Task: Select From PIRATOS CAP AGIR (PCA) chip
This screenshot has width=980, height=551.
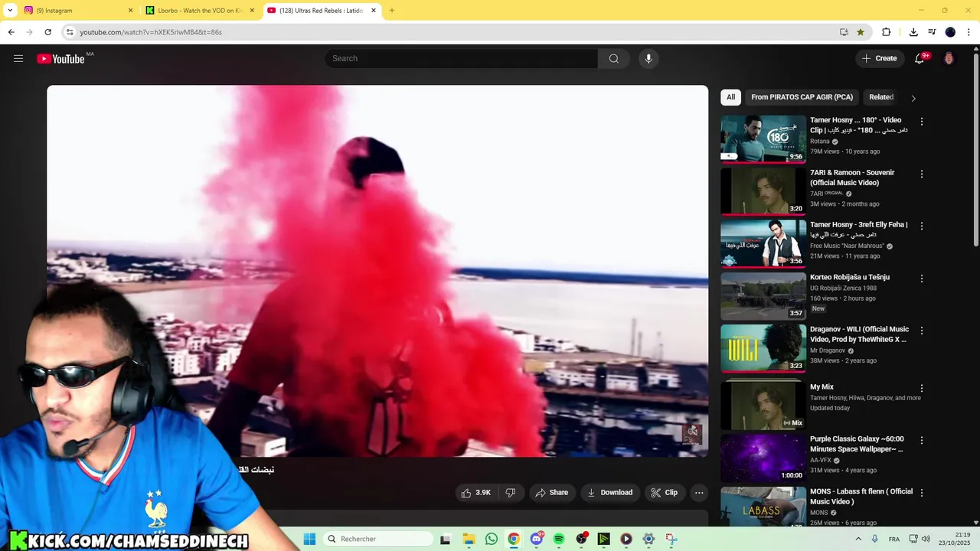Action: [802, 97]
